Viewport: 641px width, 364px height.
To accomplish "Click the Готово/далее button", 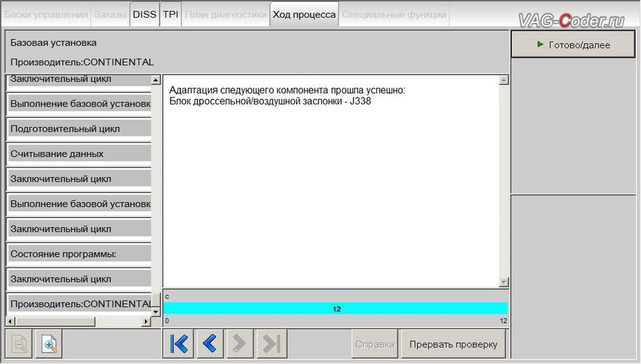I will click(573, 45).
